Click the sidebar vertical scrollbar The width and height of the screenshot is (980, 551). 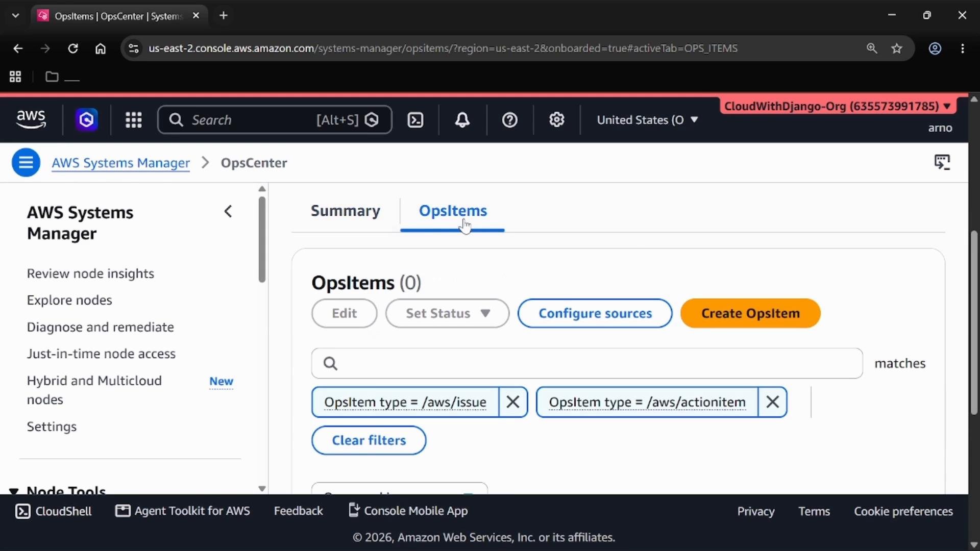262,240
